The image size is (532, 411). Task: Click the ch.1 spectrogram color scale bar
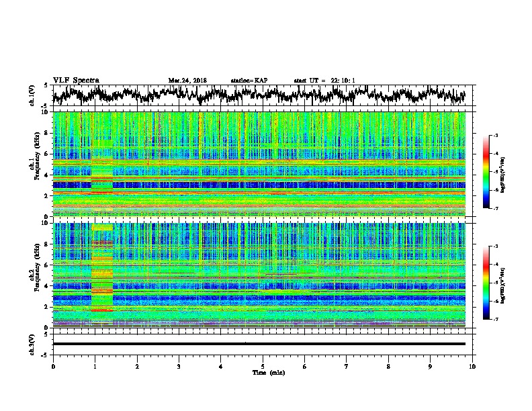[x=486, y=172]
